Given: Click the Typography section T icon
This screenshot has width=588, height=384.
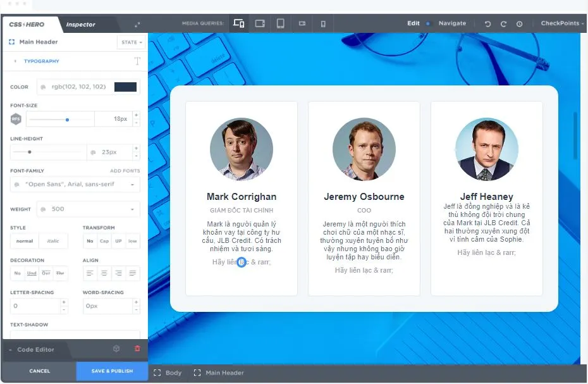Looking at the screenshot, I should (x=137, y=61).
